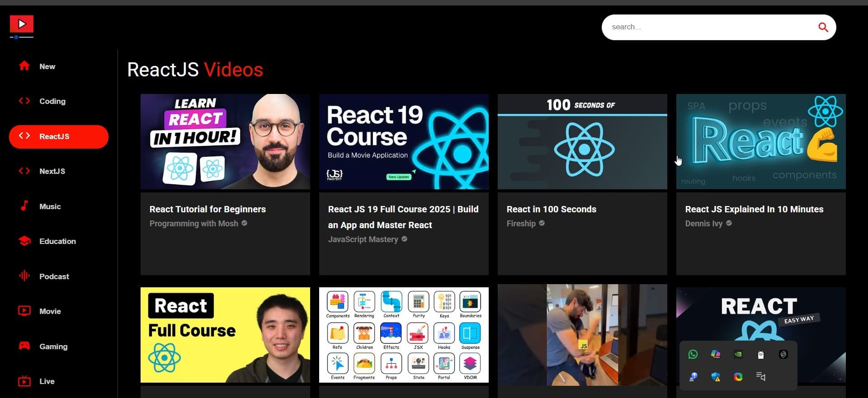
Task: Open the yellow React Full Course thumbnail
Action: point(225,335)
